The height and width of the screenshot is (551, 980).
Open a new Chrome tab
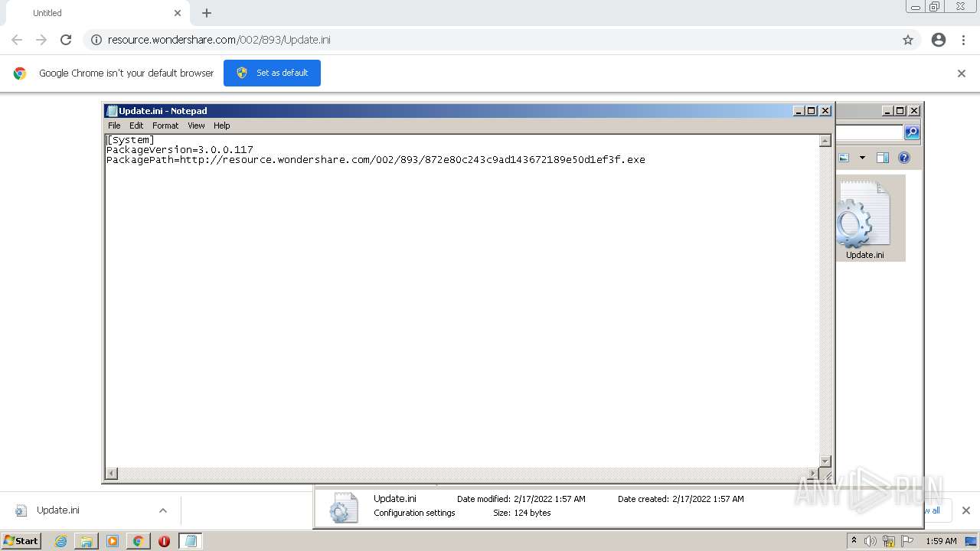point(207,13)
